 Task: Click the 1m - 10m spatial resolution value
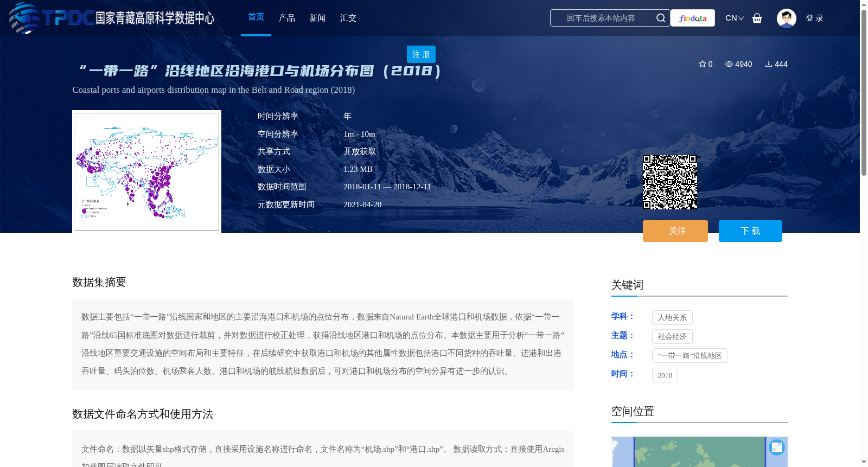[x=359, y=134]
